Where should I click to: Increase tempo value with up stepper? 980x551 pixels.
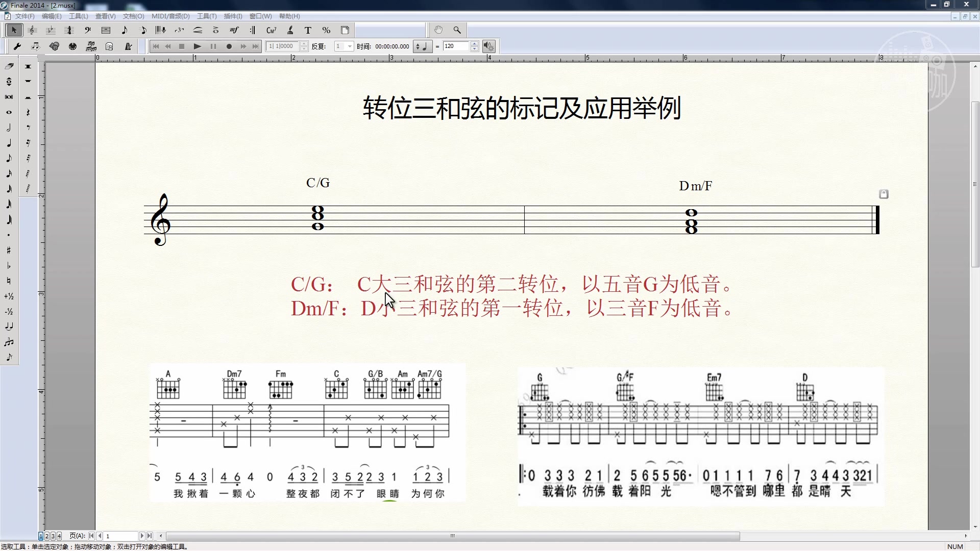tap(474, 44)
